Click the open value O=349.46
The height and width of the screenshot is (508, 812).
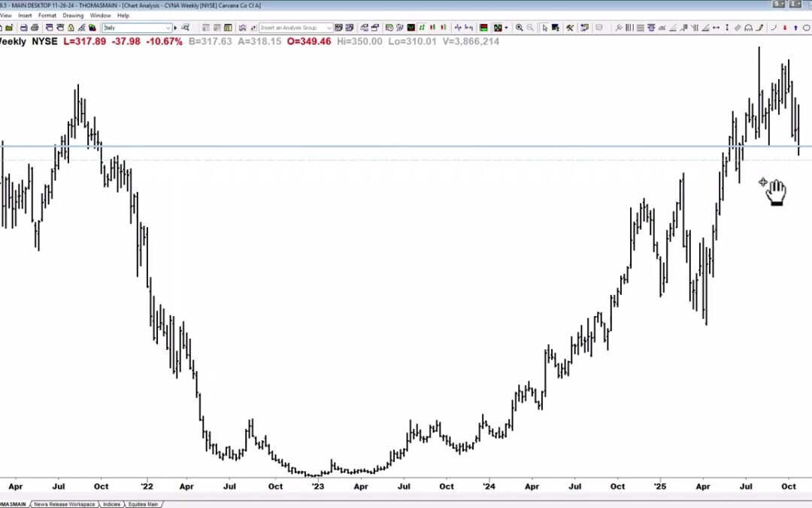309,41
